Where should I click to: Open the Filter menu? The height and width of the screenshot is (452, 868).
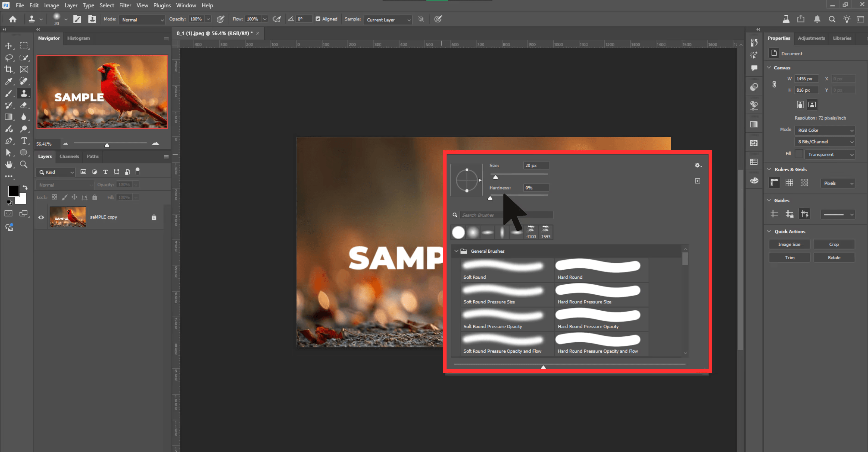pyautogui.click(x=125, y=5)
